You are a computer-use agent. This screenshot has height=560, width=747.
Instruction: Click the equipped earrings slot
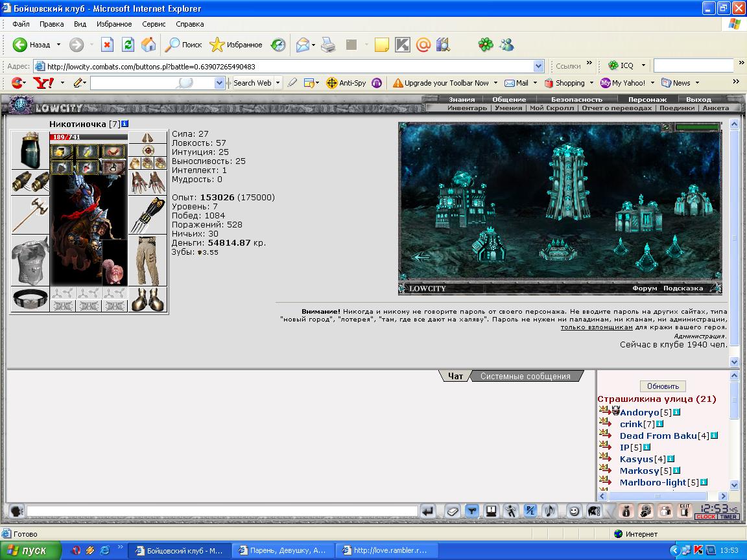148,137
